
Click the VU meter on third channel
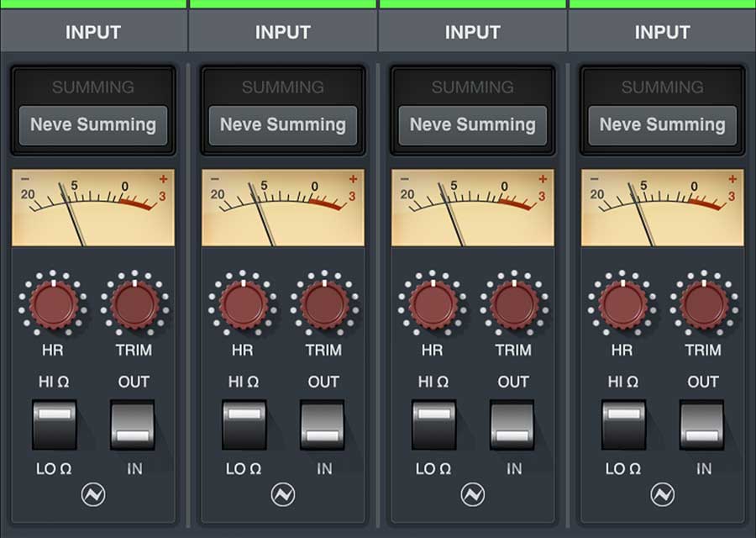click(472, 208)
